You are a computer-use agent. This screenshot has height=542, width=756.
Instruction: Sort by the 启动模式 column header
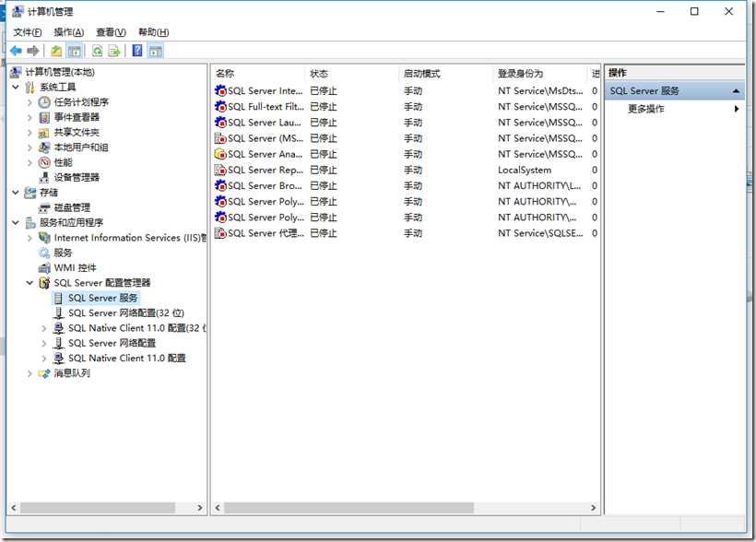click(x=447, y=74)
